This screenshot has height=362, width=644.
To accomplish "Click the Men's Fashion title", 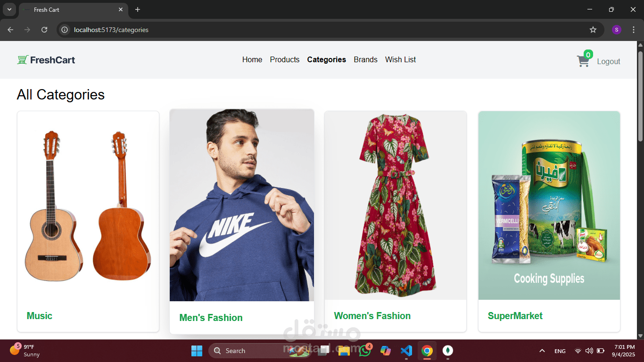I will click(211, 318).
